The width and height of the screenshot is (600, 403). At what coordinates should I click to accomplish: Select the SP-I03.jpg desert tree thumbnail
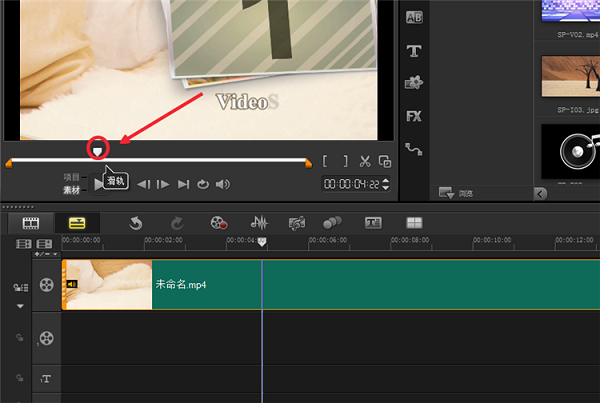(x=570, y=76)
